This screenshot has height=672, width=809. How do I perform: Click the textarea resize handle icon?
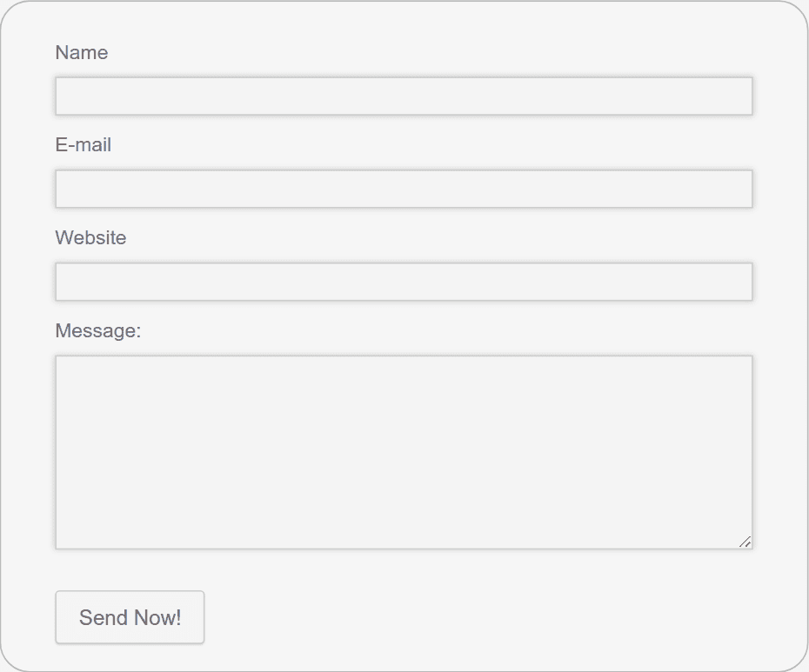coord(745,542)
